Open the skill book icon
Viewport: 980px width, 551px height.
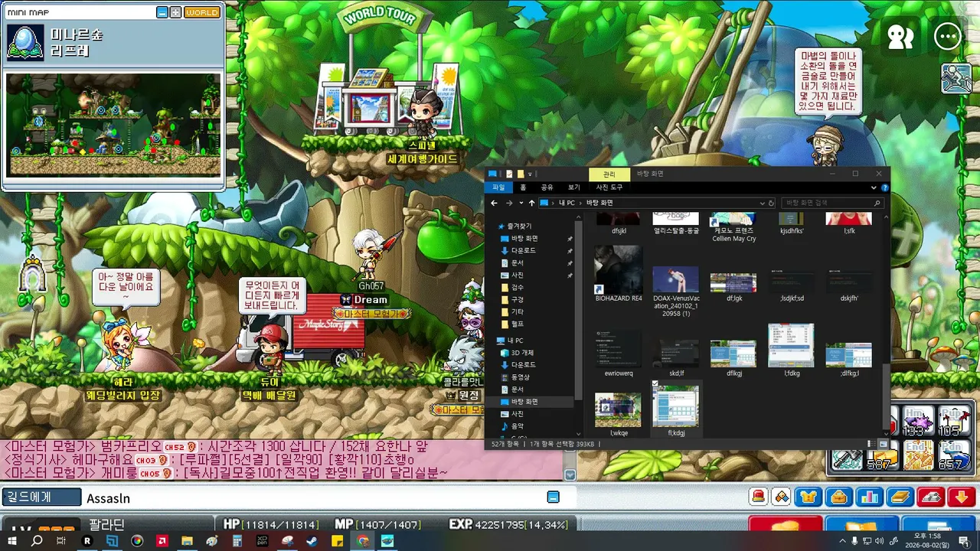point(900,497)
